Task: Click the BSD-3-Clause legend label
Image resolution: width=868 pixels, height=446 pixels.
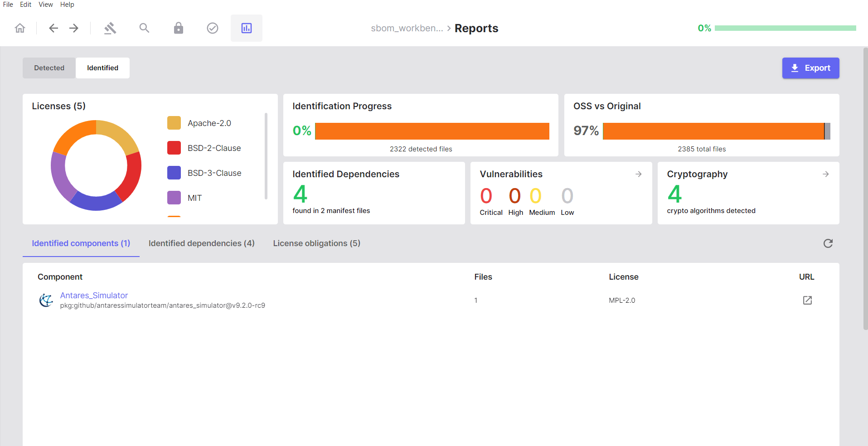Action: pyautogui.click(x=214, y=173)
